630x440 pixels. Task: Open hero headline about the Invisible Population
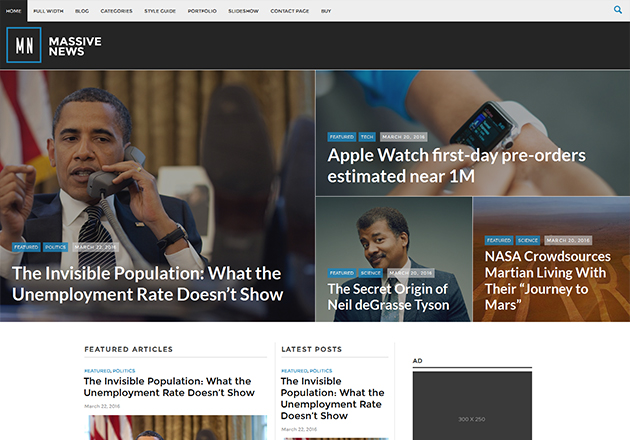[x=147, y=284]
